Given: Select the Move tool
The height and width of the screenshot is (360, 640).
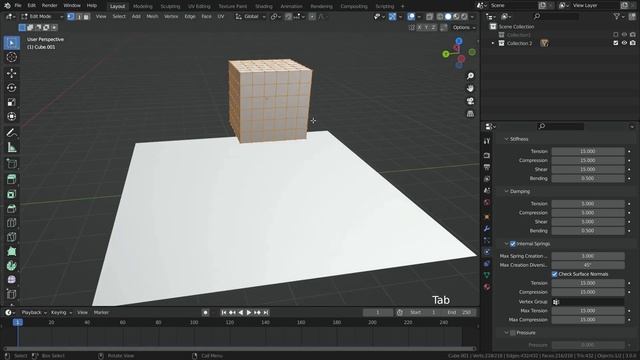Looking at the screenshot, I should 11,73.
